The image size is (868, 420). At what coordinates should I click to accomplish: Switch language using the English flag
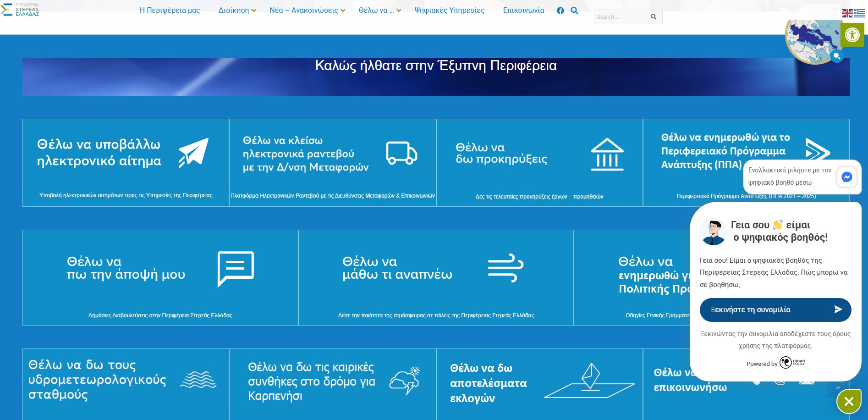pyautogui.click(x=847, y=13)
